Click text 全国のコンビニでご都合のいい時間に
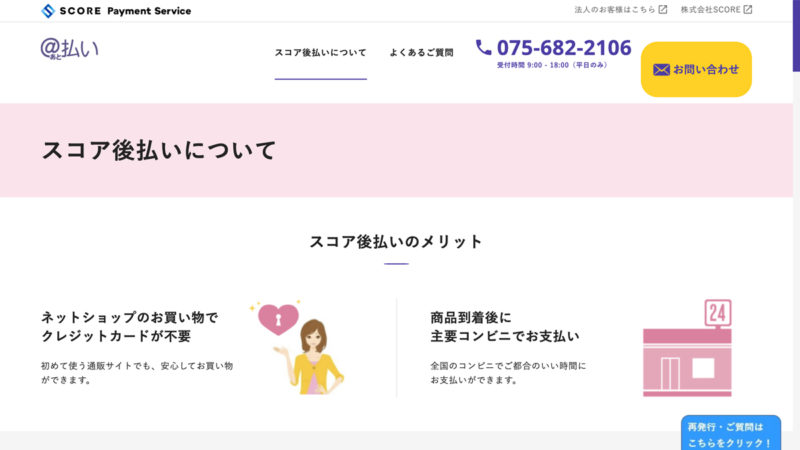Image resolution: width=800 pixels, height=450 pixels. (508, 366)
